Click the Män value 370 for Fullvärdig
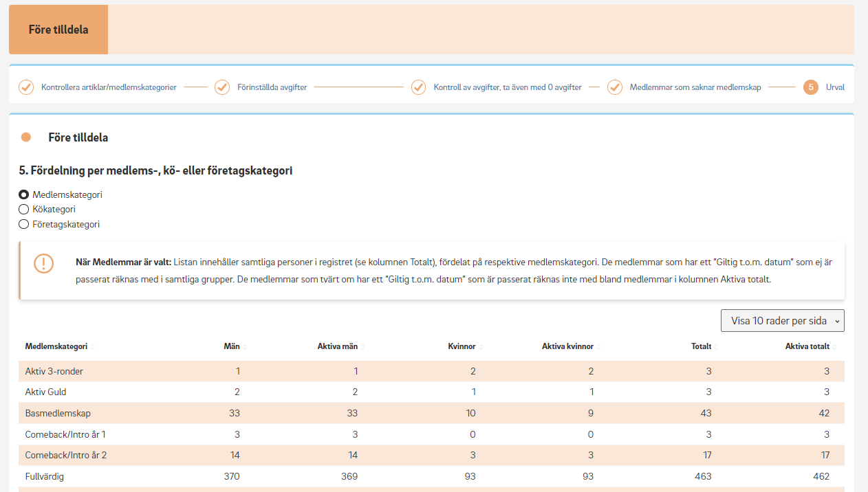The width and height of the screenshot is (868, 492). [x=232, y=476]
